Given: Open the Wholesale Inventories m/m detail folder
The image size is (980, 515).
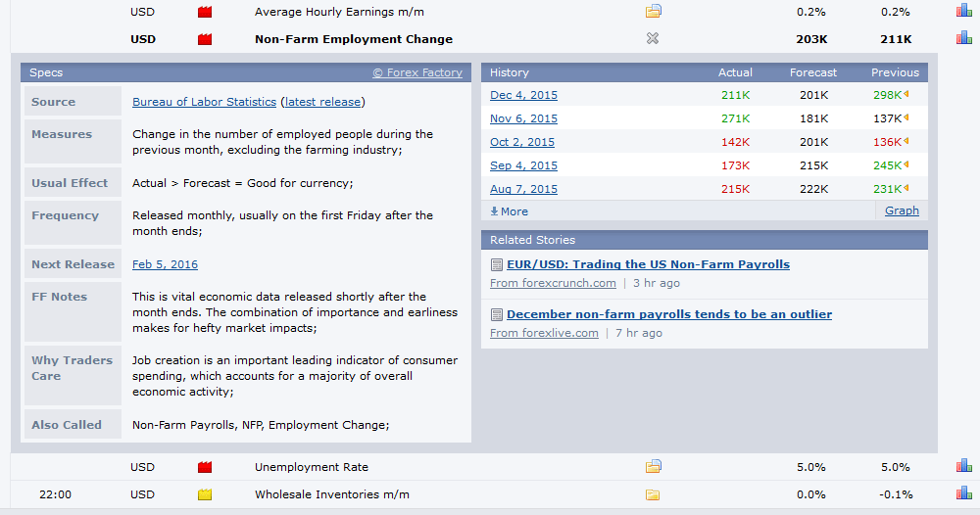Looking at the screenshot, I should click(654, 494).
